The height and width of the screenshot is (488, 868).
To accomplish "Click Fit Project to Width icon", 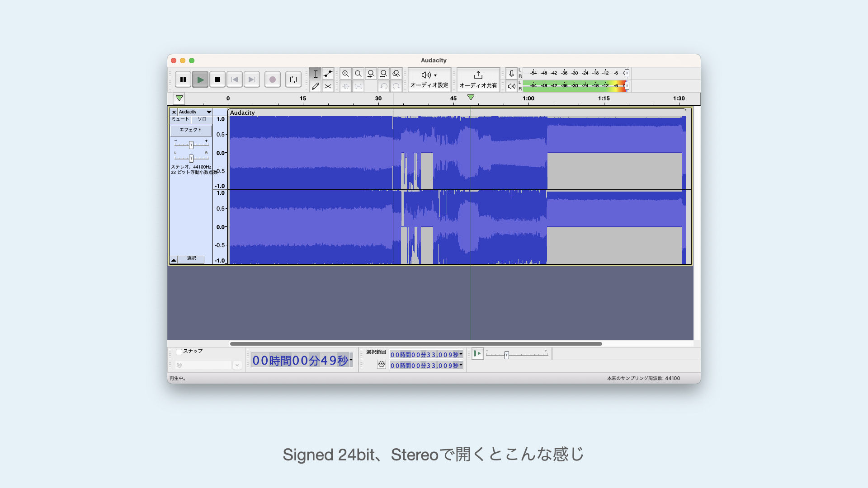I will [383, 74].
